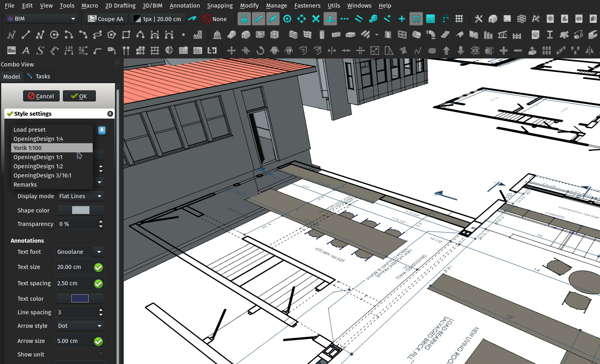Select the Draft Line tool
Screen dimensions: 600x364
click(x=25, y=35)
